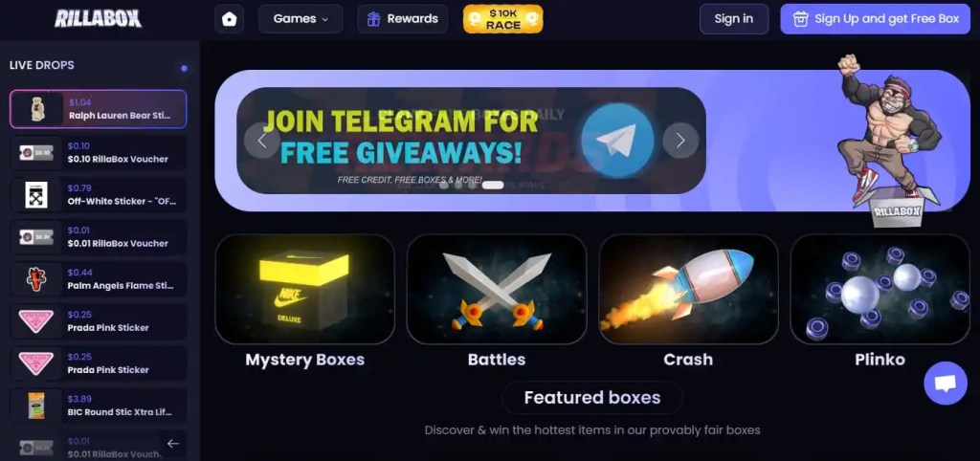Open the Plinko balls tile
This screenshot has width=980, height=461.
click(880, 289)
